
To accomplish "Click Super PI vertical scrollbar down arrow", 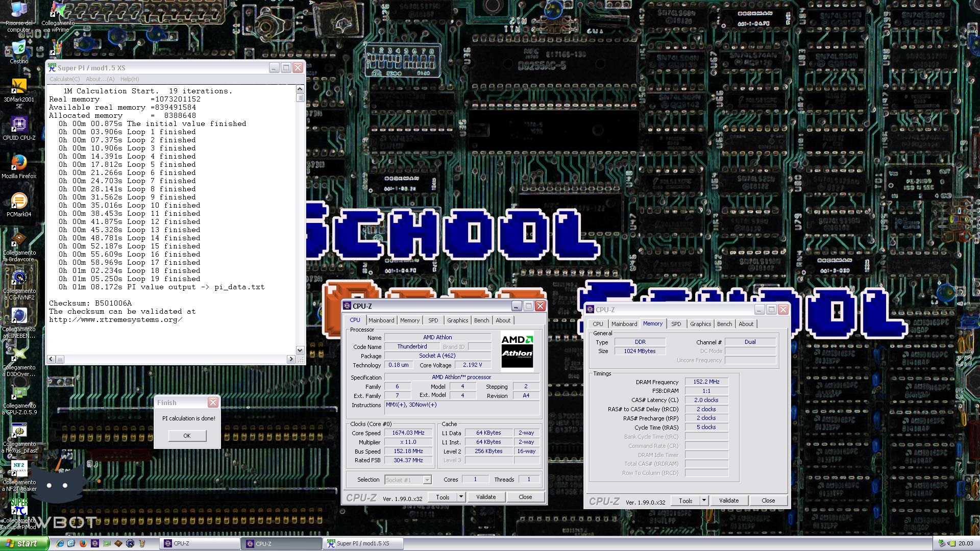I will [x=300, y=350].
